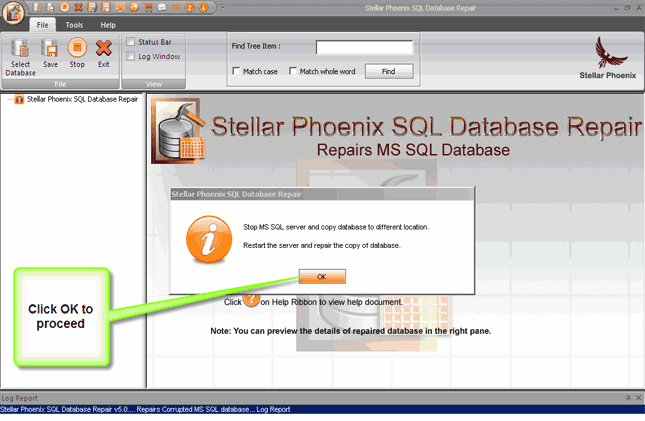Viewport: 645px width, 421px height.
Task: Open the Help ribbon tab
Action: click(x=108, y=25)
